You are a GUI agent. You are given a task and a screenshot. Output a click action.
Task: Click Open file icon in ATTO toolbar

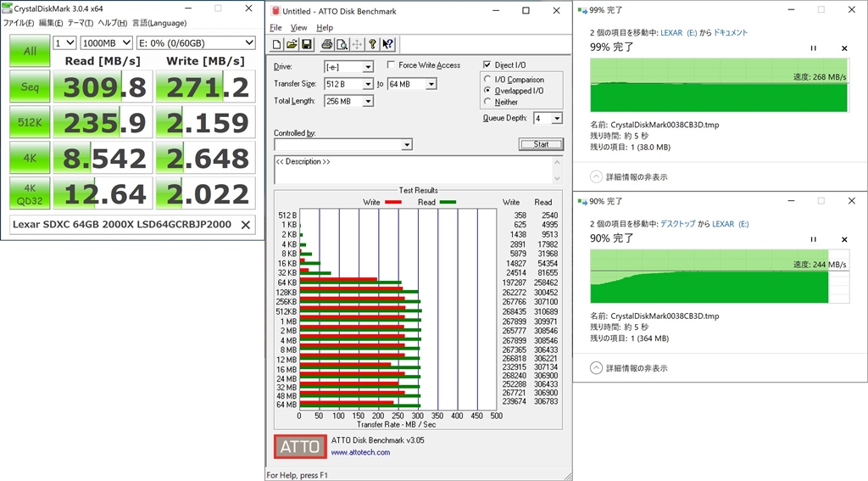coord(292,45)
